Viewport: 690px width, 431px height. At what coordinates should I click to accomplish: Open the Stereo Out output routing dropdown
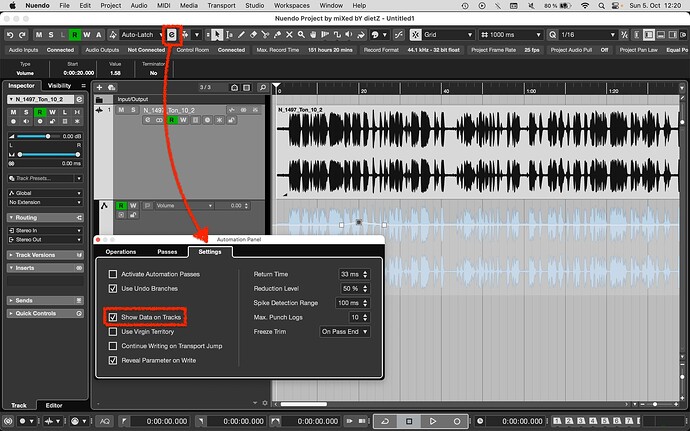(45, 239)
